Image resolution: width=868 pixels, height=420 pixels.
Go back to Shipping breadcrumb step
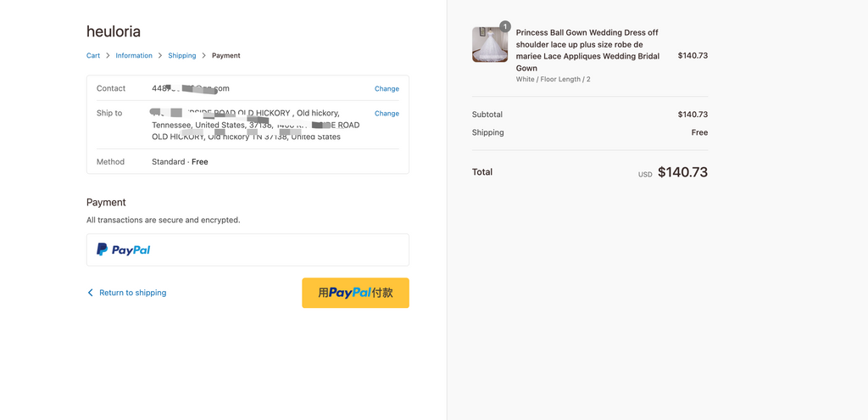181,56
